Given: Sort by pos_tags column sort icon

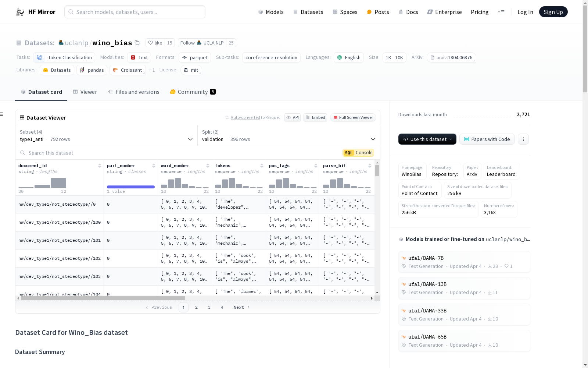Looking at the screenshot, I should click(316, 166).
